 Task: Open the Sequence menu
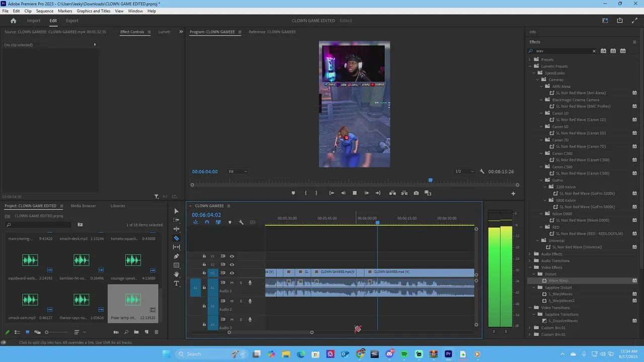[45, 11]
